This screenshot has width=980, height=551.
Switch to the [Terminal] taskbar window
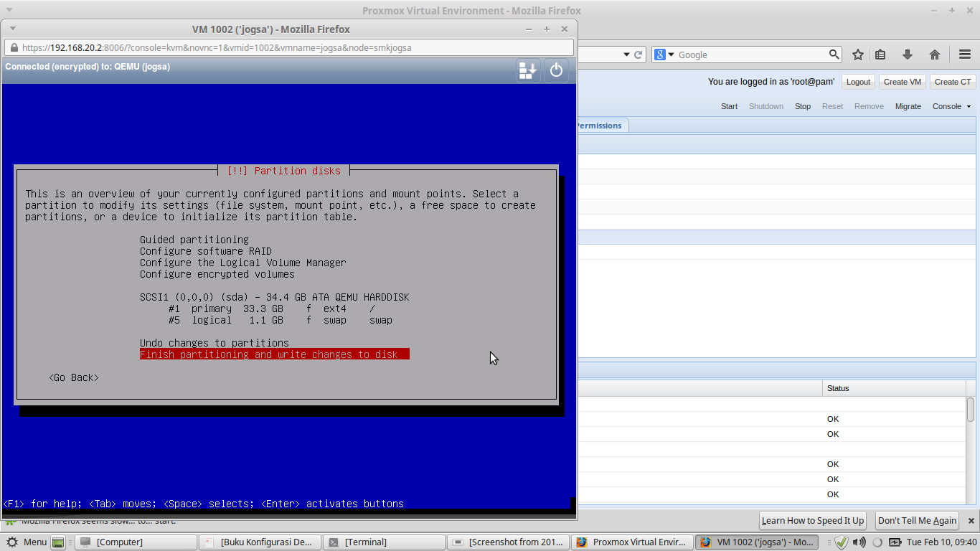tap(385, 542)
